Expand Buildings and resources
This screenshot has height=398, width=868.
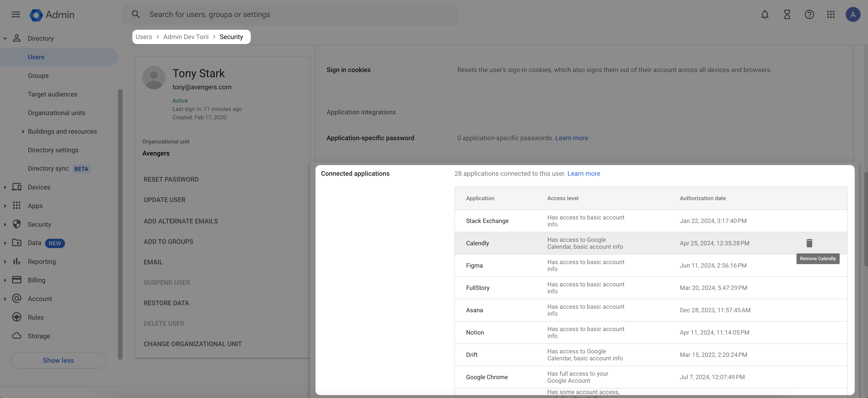click(23, 132)
